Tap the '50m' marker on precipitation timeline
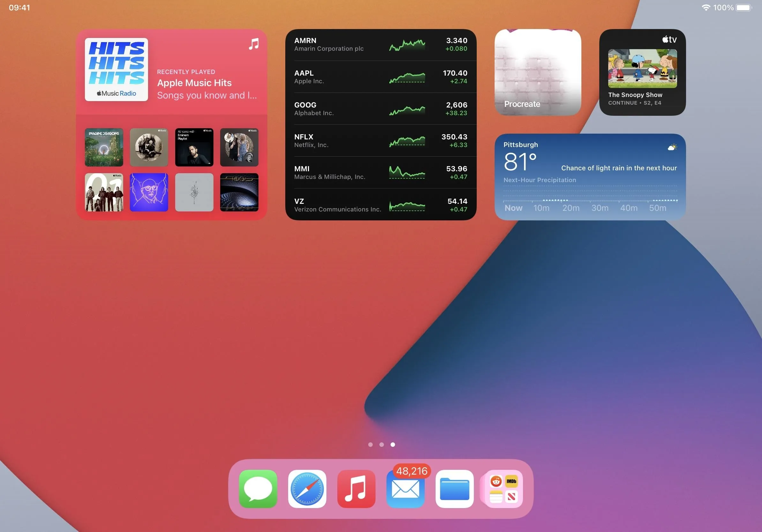The width and height of the screenshot is (762, 532). pyautogui.click(x=657, y=208)
